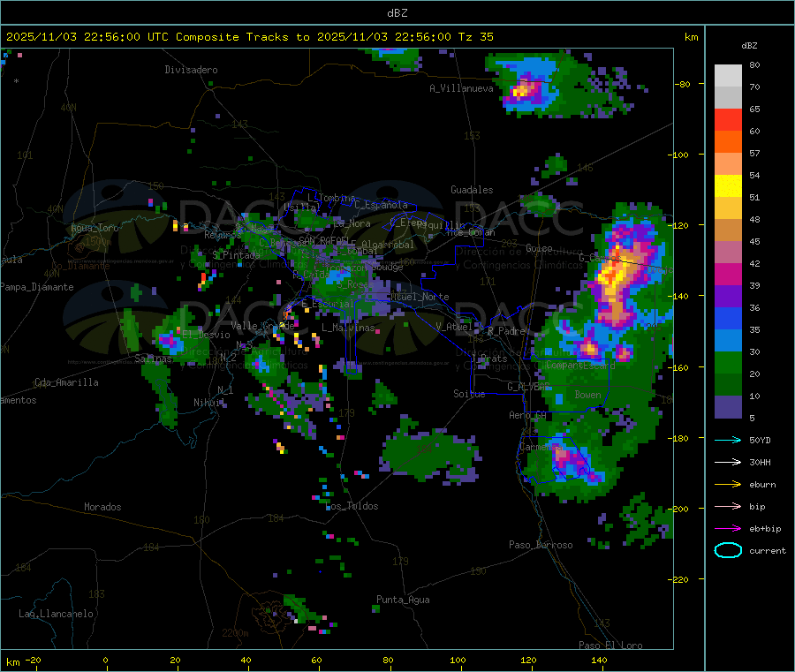Viewport: 795px width, 672px height.
Task: Click the 'Atuel_Norte' map label
Action: [x=420, y=297]
